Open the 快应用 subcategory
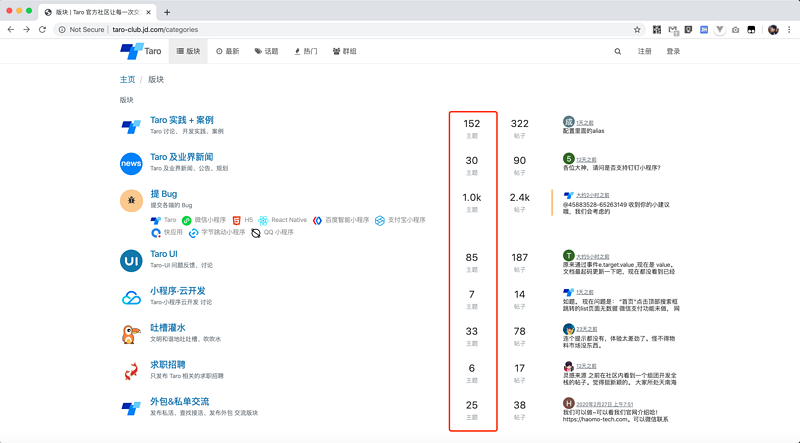The image size is (800, 443). coord(166,232)
